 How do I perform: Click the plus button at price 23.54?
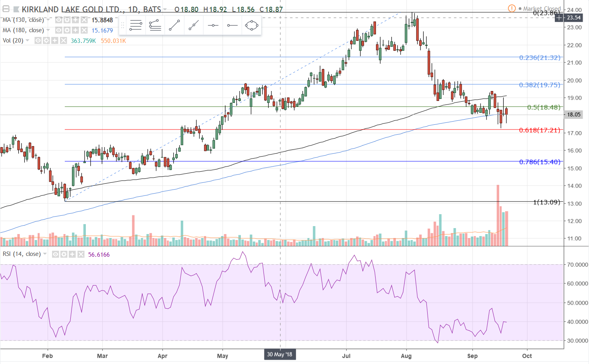coord(559,17)
